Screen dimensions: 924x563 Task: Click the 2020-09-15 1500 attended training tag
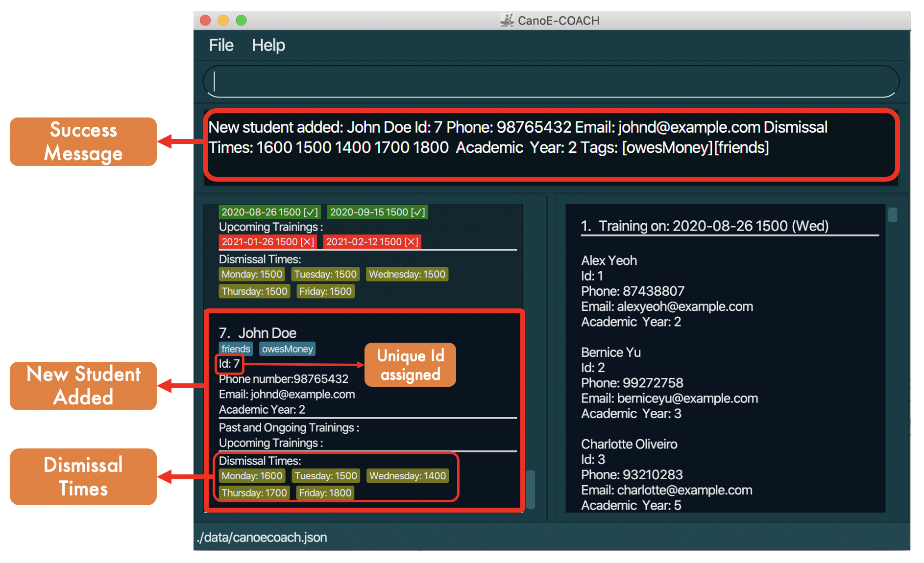377,212
